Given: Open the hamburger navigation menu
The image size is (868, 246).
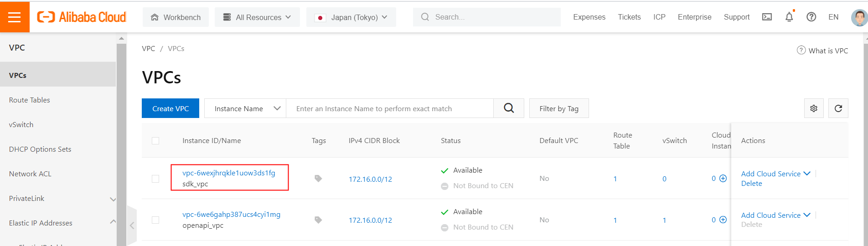Looking at the screenshot, I should click(15, 17).
